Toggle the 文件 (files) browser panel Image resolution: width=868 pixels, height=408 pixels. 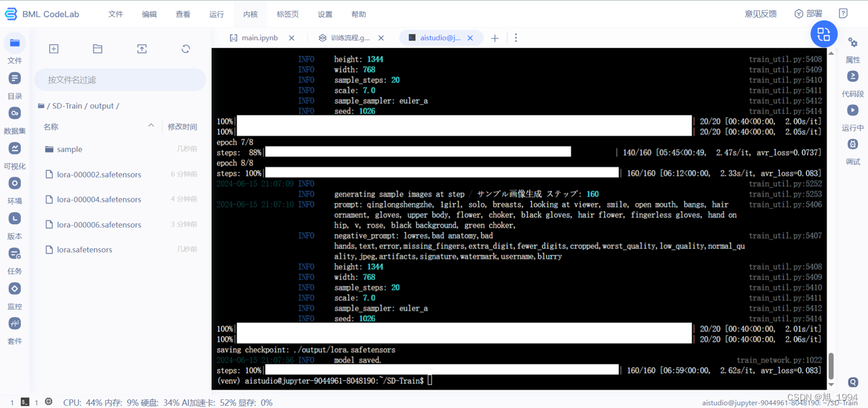click(x=14, y=43)
